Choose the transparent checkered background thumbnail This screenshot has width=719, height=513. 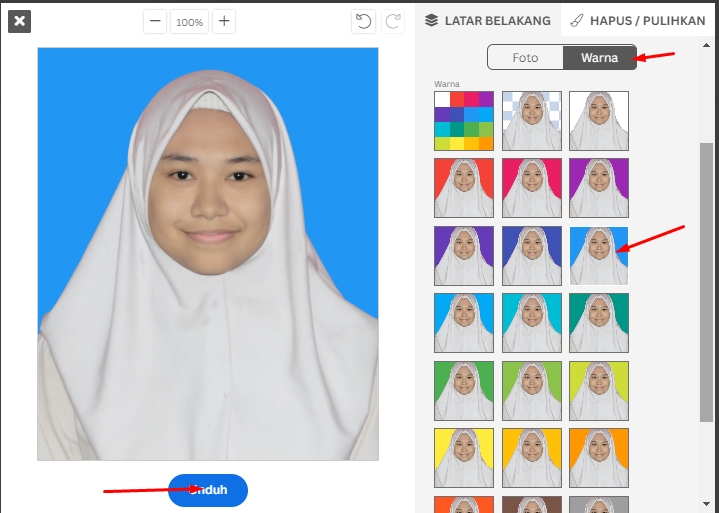coord(532,121)
